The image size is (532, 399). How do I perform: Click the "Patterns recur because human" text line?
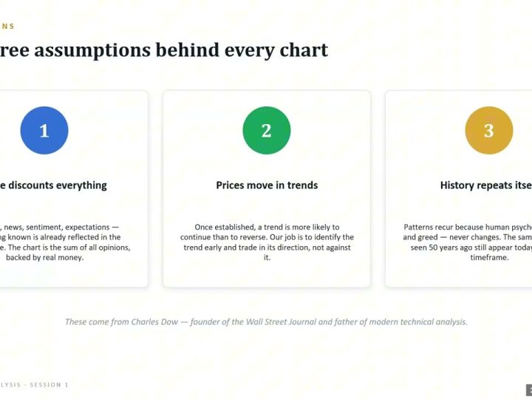pyautogui.click(x=468, y=227)
